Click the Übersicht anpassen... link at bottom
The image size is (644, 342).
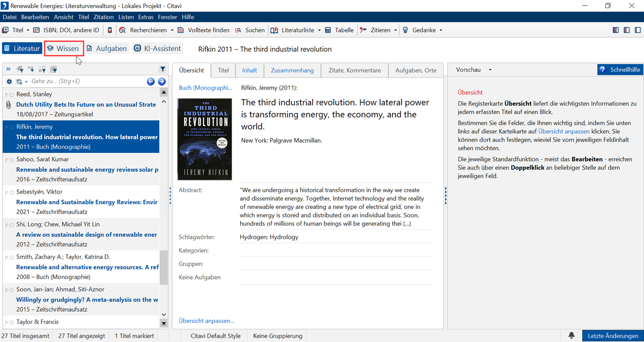206,321
